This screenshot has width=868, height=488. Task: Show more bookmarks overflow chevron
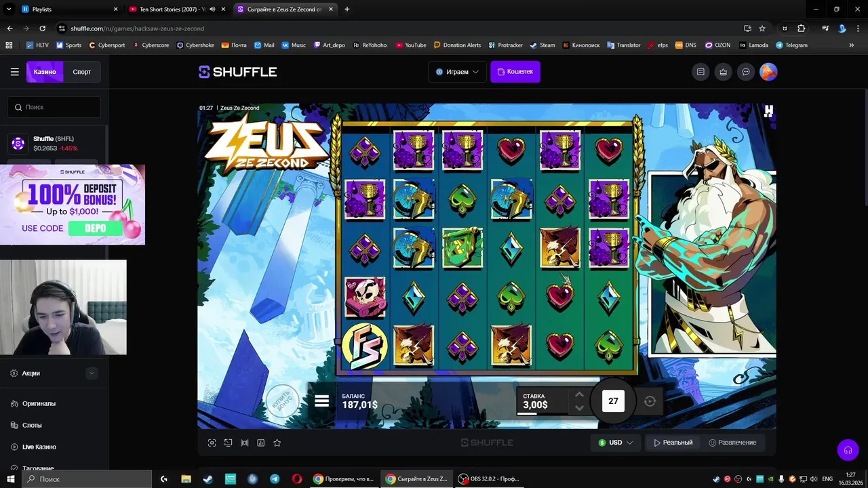click(851, 45)
